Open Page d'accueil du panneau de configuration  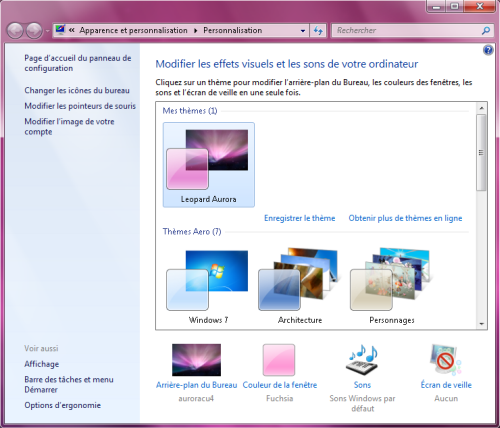[78, 63]
